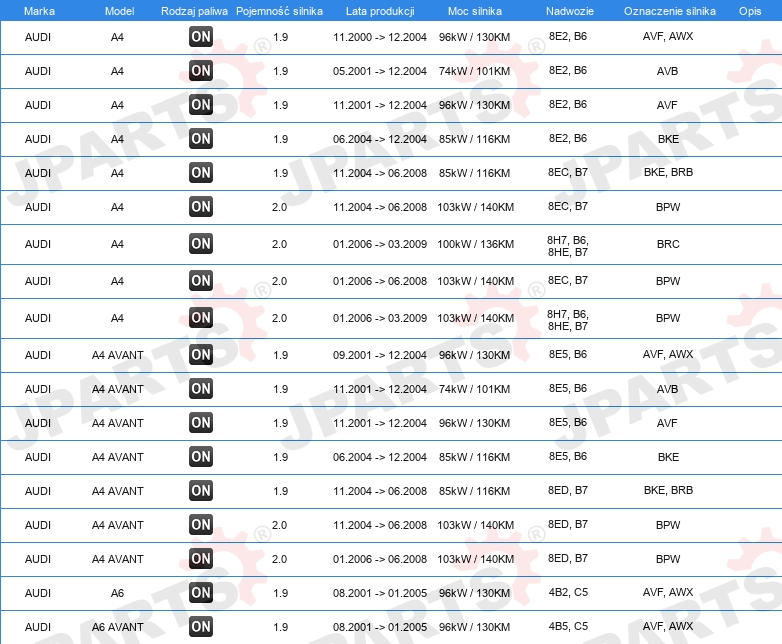
Task: Click the ON diesel icon in the 11.2000 A4 row
Action: point(201,37)
